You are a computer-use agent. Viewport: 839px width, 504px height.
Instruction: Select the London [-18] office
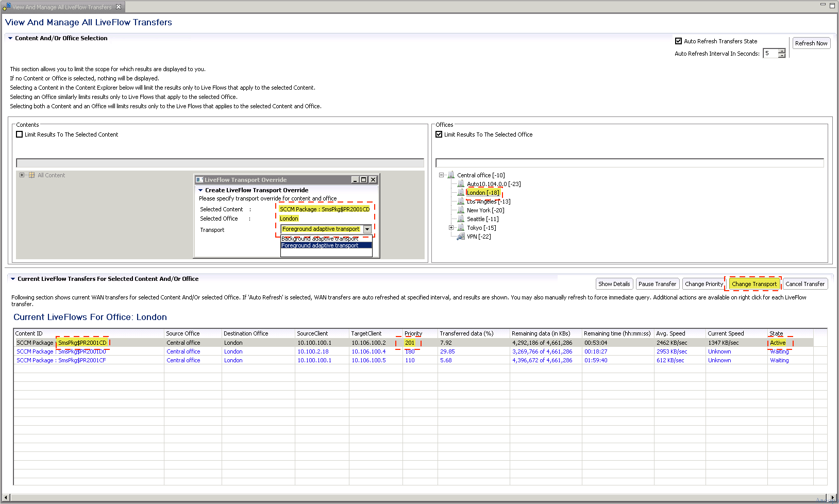coord(483,193)
